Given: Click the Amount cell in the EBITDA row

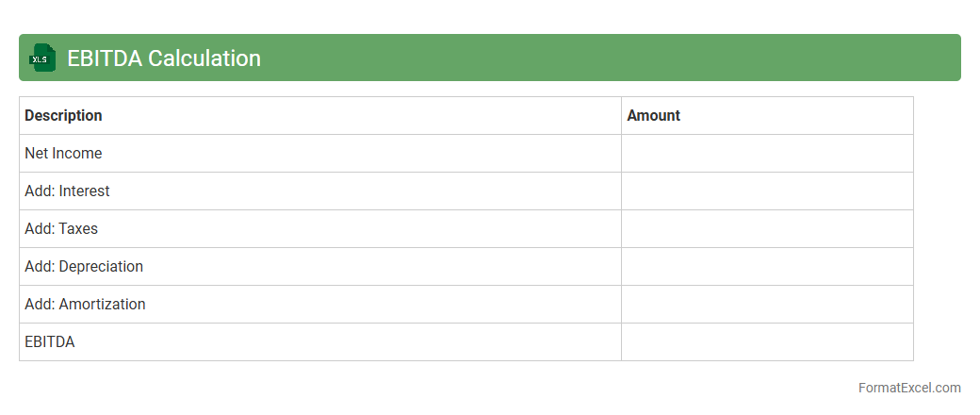Looking at the screenshot, I should [x=767, y=342].
